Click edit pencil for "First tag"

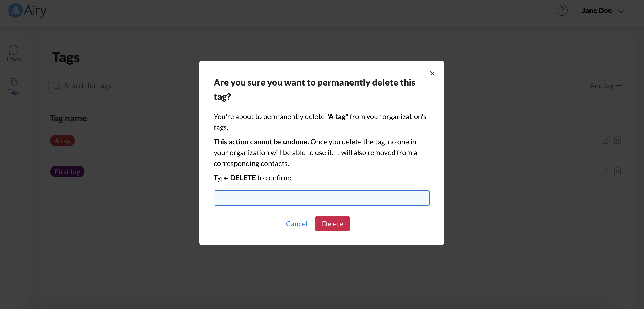606,171
